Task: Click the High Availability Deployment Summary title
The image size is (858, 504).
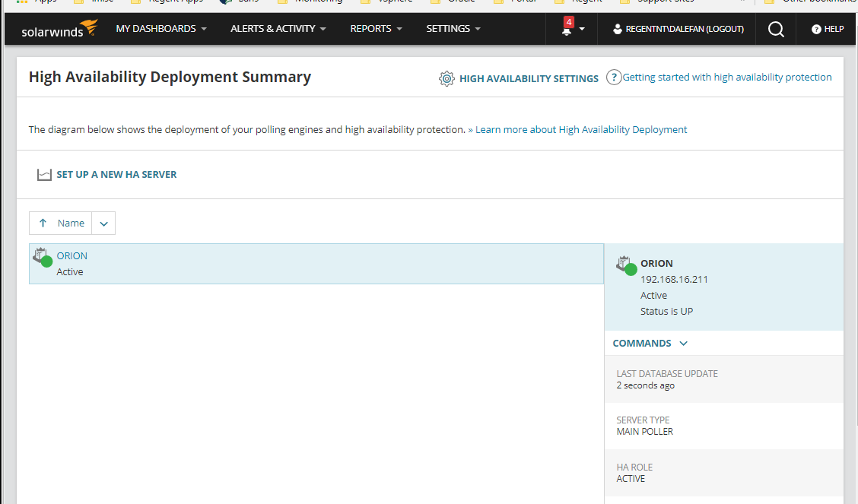Action: coord(170,77)
